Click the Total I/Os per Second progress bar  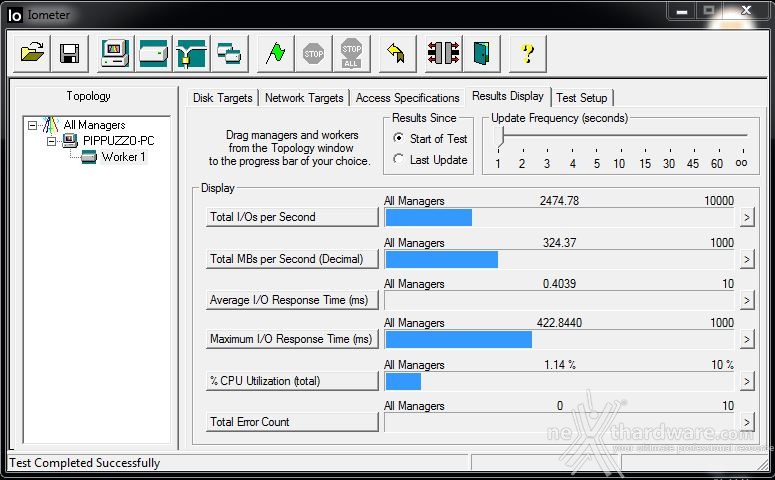560,218
